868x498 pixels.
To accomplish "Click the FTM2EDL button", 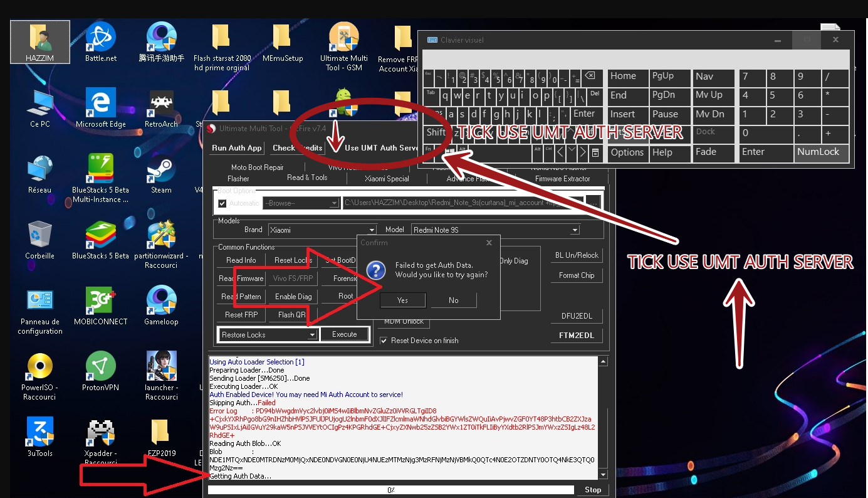I will point(577,336).
